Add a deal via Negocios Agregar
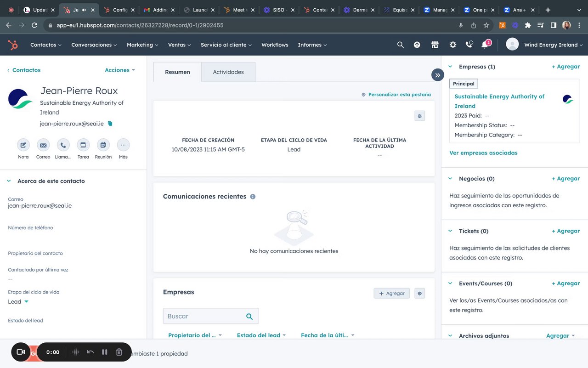Viewport: 588px width, 368px height. [566, 179]
